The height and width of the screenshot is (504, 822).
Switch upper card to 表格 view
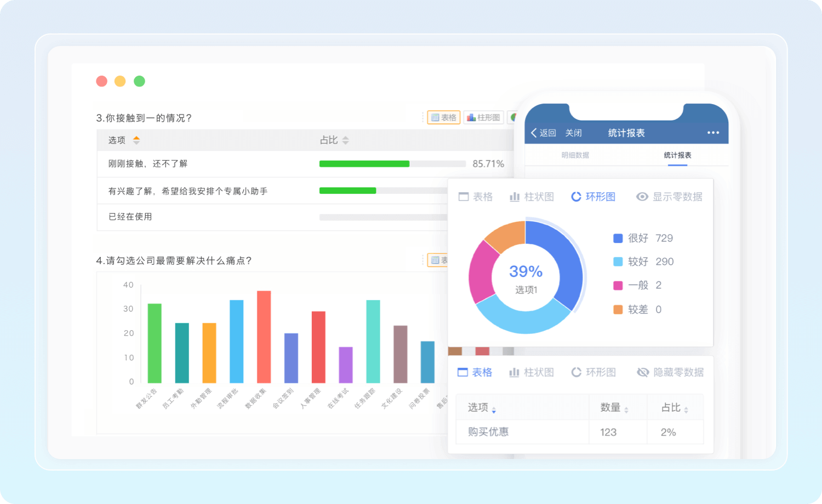tap(476, 197)
